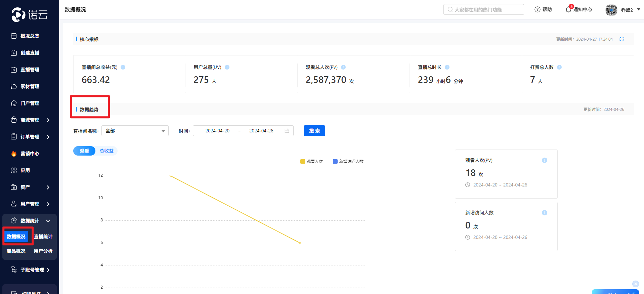Toggle 观看人次 legend series
Viewport: 644px width, 294px height.
[x=311, y=162]
